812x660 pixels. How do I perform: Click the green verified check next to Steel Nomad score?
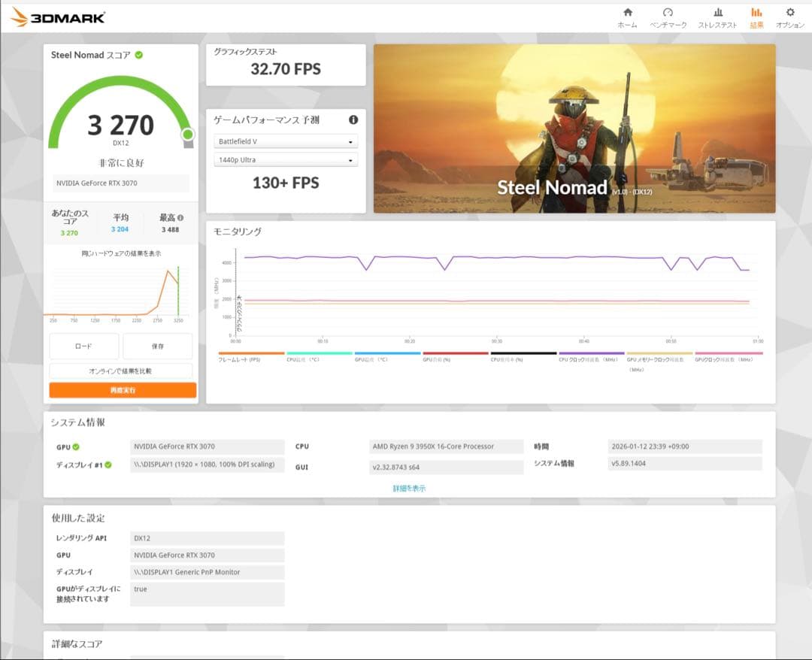tap(139, 55)
